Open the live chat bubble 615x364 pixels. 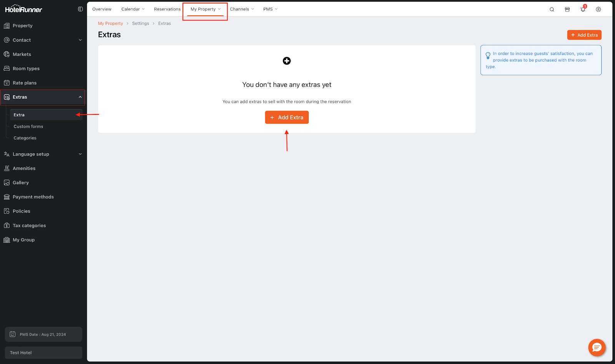coord(597,347)
